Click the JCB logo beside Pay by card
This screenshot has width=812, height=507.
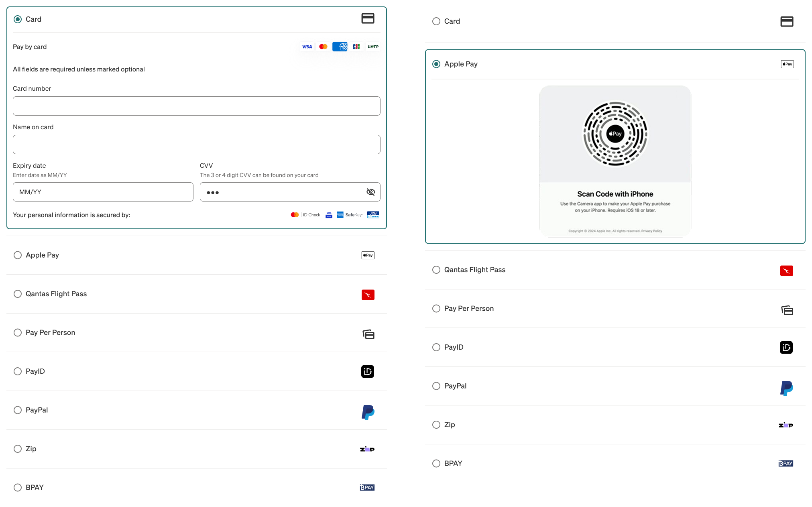point(356,47)
